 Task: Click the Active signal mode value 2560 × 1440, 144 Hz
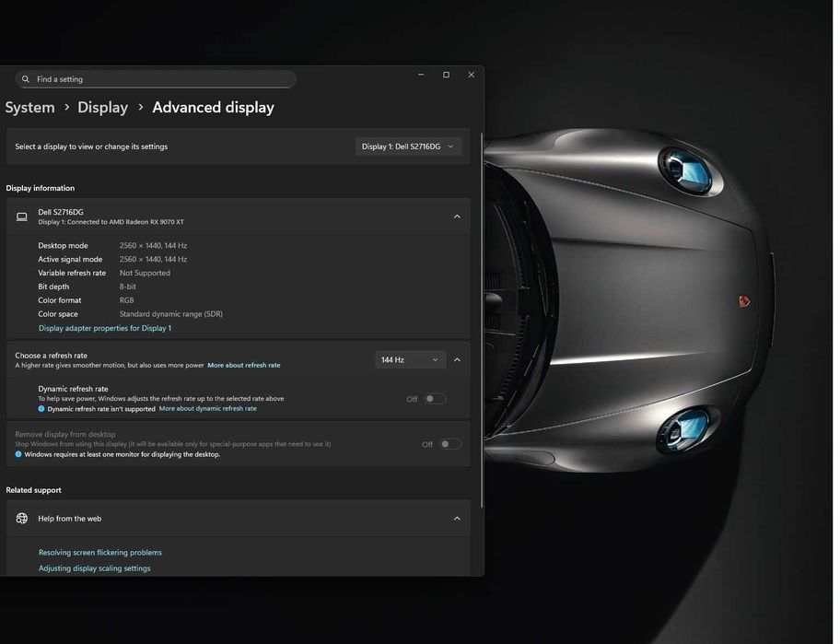(x=153, y=259)
